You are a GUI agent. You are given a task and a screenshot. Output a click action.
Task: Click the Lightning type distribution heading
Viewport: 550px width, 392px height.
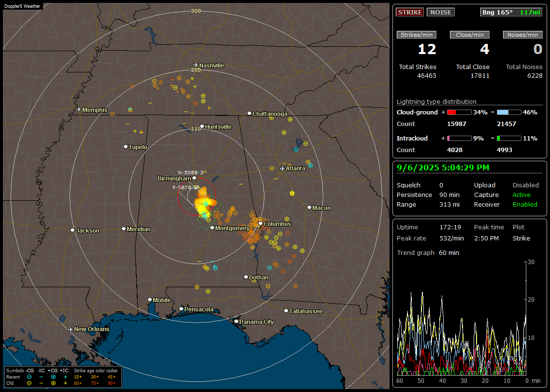tap(436, 101)
